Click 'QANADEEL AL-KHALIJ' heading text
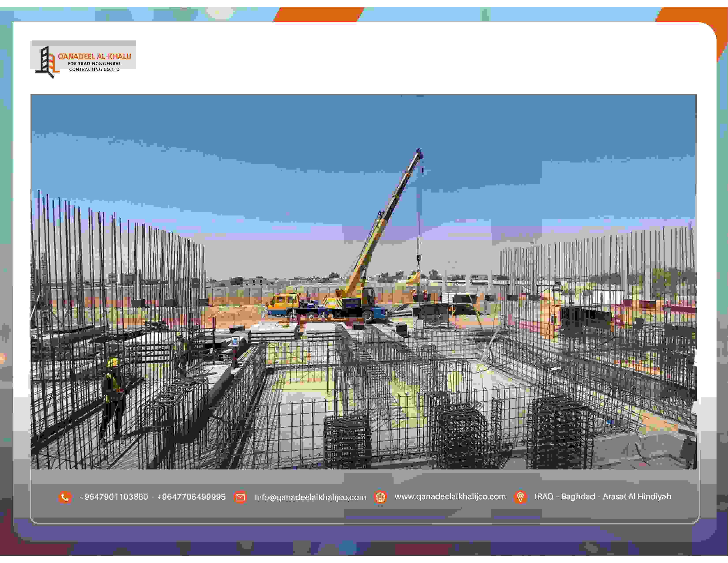The image size is (728, 563). click(x=94, y=56)
